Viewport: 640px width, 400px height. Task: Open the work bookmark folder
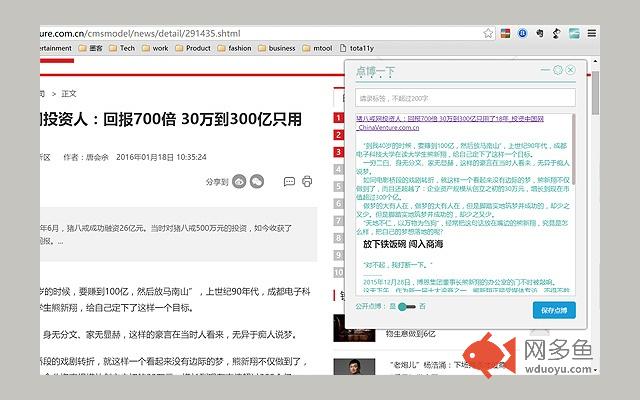coord(155,48)
